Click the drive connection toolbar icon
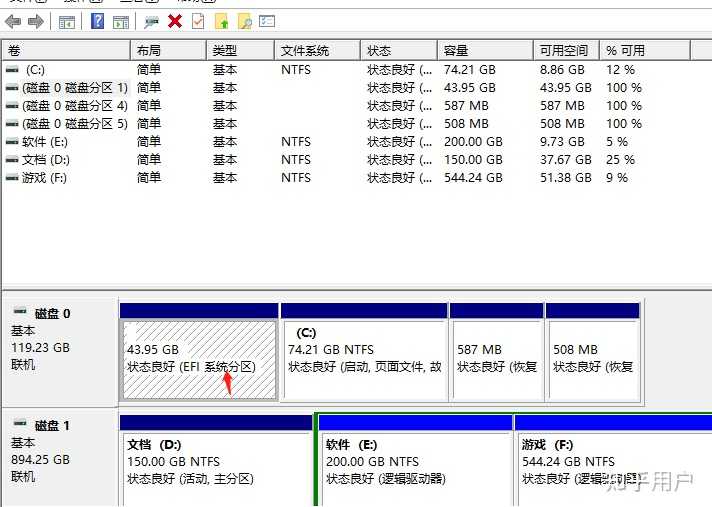Image resolution: width=712 pixels, height=507 pixels. tap(151, 22)
